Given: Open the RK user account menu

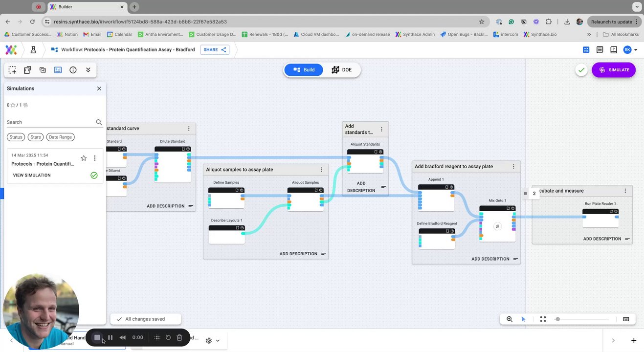Looking at the screenshot, I should point(630,50).
